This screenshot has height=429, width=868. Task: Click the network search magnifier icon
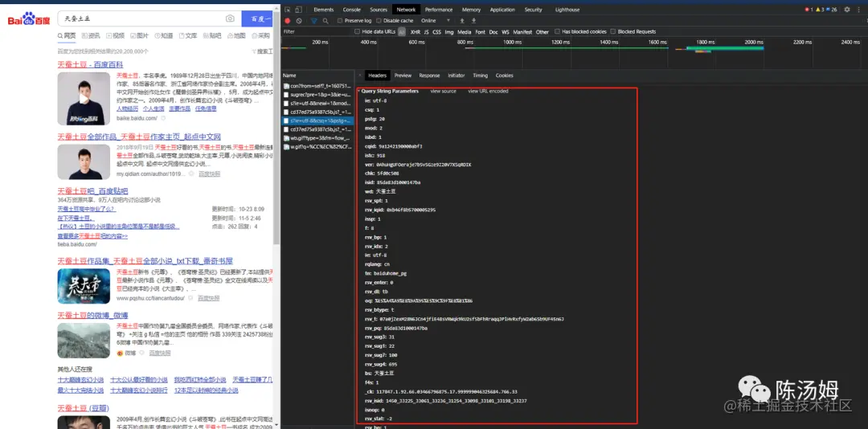click(x=325, y=20)
